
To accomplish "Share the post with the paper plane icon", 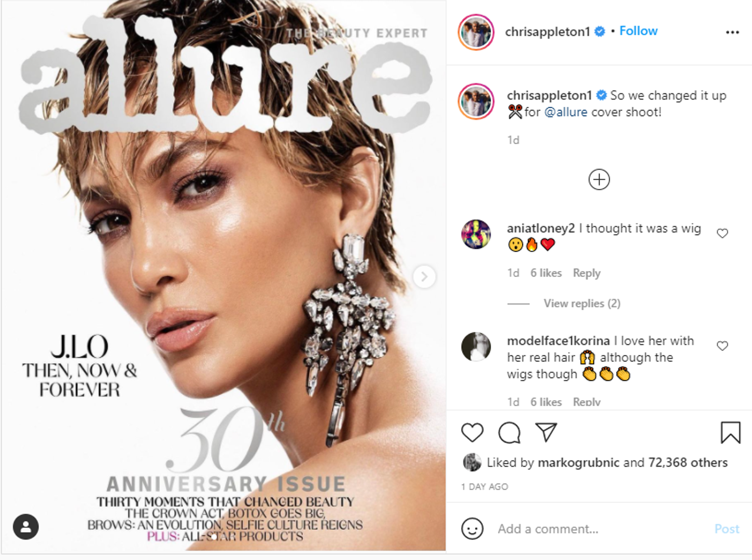I will 546,432.
